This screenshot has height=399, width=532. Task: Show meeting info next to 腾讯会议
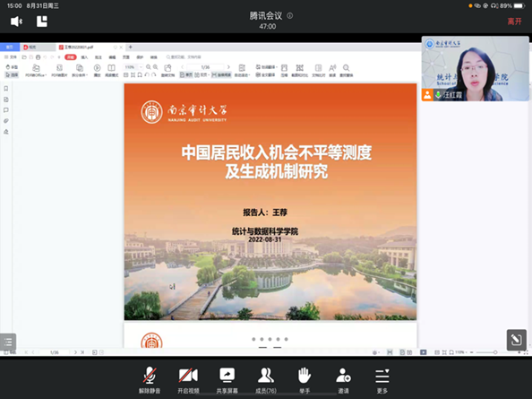click(290, 15)
